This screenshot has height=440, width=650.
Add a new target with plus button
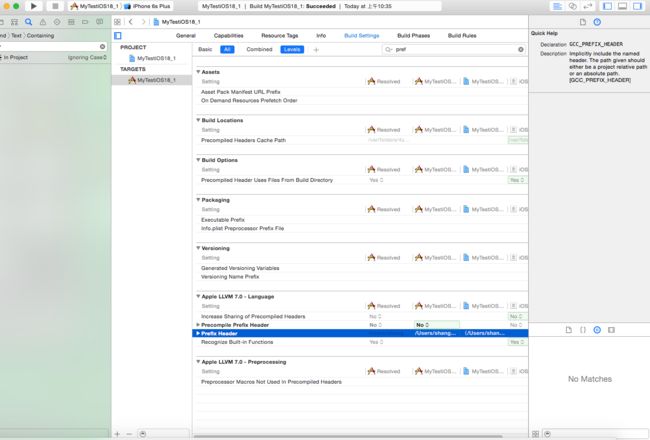click(117, 434)
